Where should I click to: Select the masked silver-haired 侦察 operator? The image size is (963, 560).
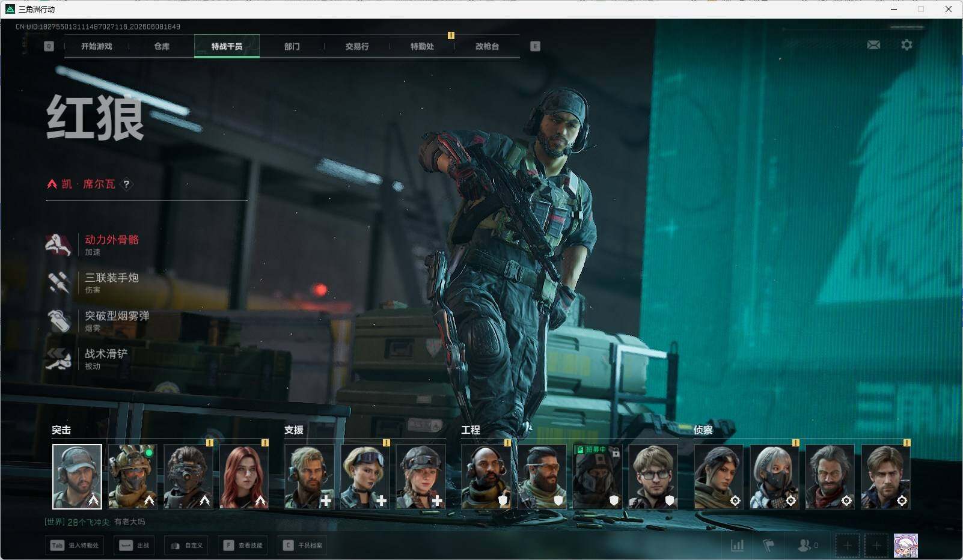coord(774,476)
